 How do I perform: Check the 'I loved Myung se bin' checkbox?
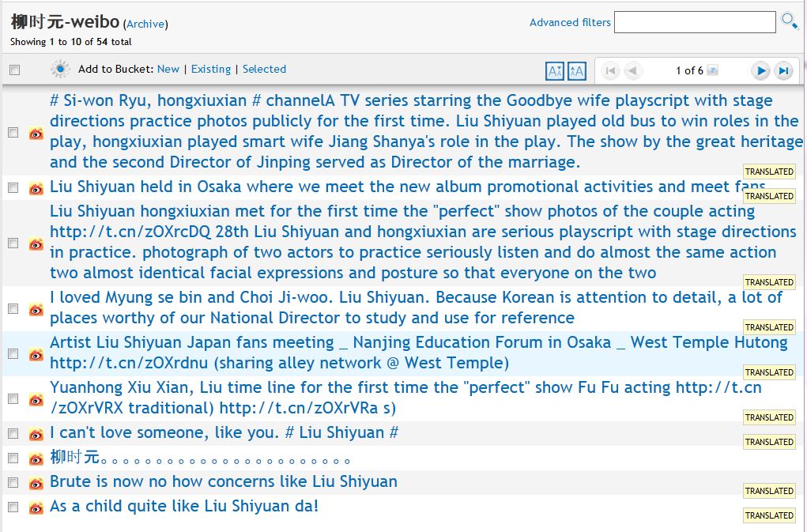click(13, 309)
